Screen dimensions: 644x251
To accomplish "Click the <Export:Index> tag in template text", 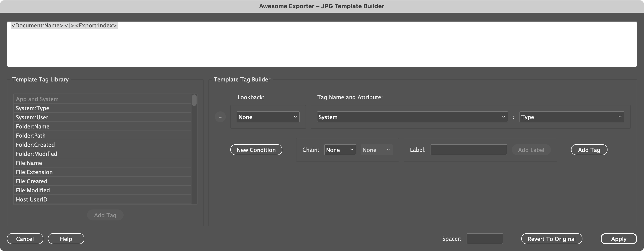I will (x=96, y=26).
